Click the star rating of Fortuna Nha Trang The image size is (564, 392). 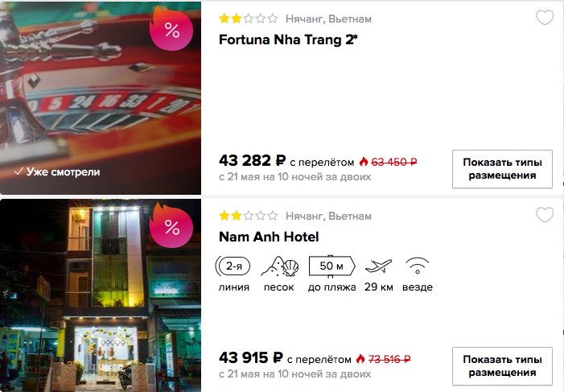[x=248, y=19]
